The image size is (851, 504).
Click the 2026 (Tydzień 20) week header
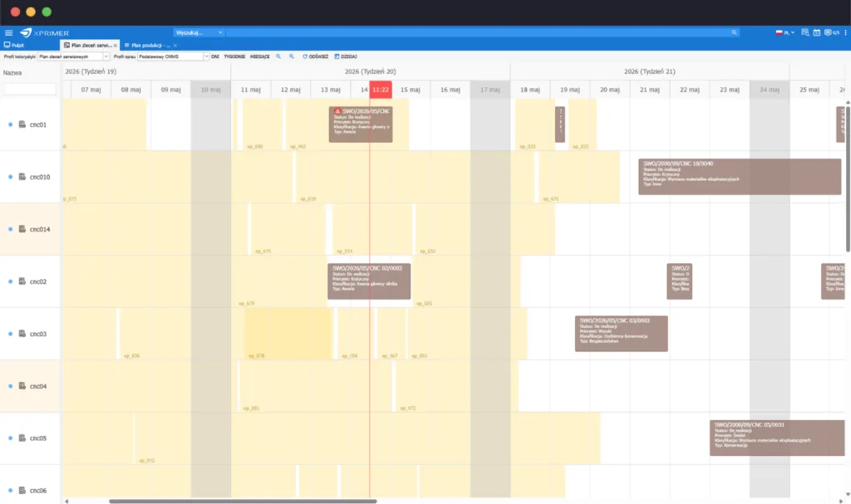[x=370, y=71]
